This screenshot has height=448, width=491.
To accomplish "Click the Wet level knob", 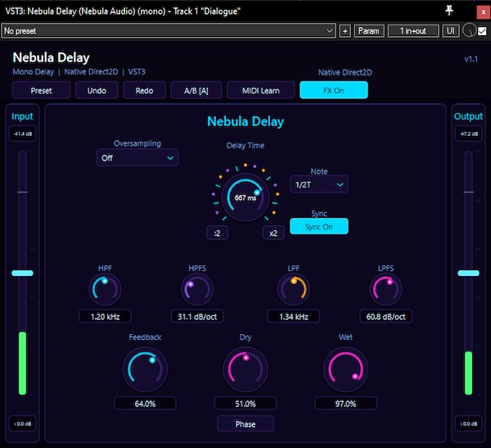I will click(x=345, y=369).
